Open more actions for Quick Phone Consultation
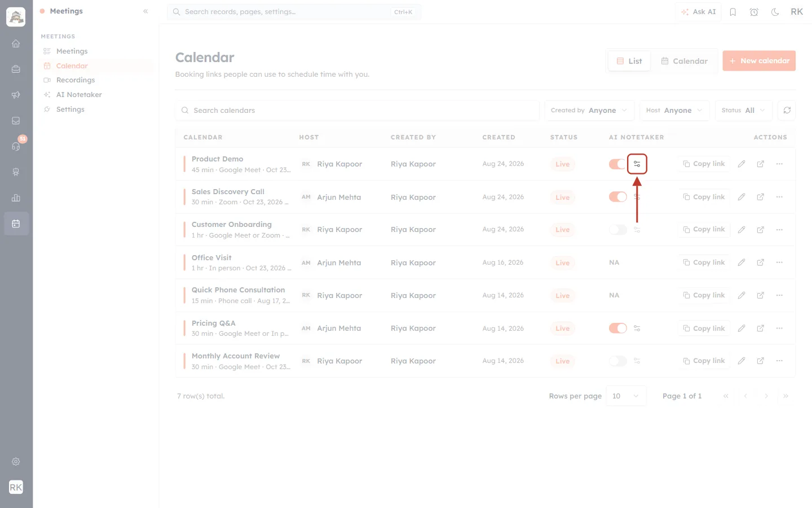Image resolution: width=812 pixels, height=508 pixels. 779,295
